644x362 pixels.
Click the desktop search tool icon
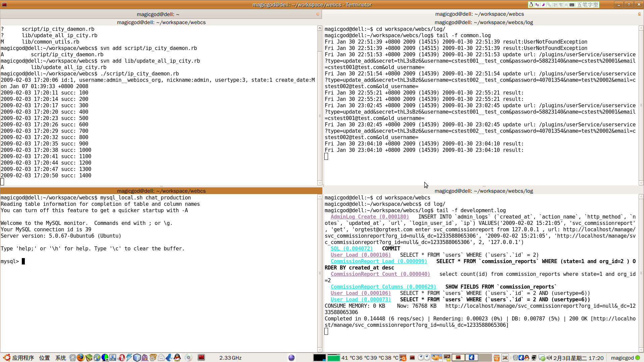(402, 358)
